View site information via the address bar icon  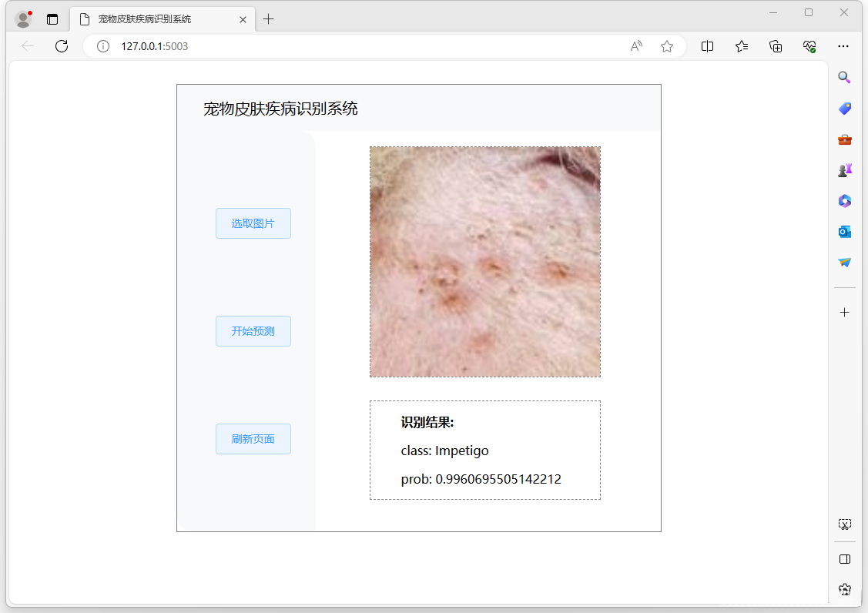point(102,46)
